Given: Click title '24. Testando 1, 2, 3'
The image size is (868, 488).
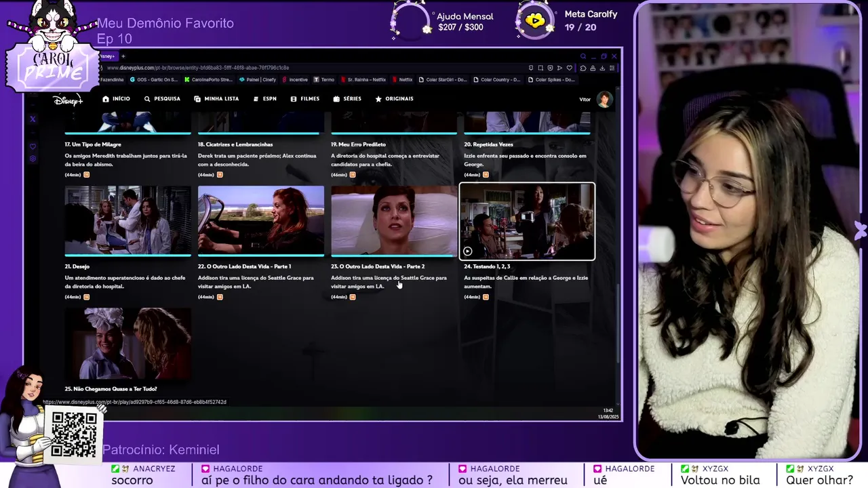Looking at the screenshot, I should coord(487,266).
